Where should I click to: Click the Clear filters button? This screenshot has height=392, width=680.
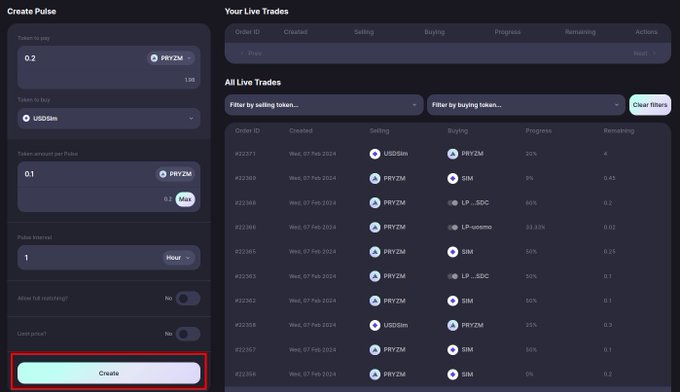click(x=650, y=105)
